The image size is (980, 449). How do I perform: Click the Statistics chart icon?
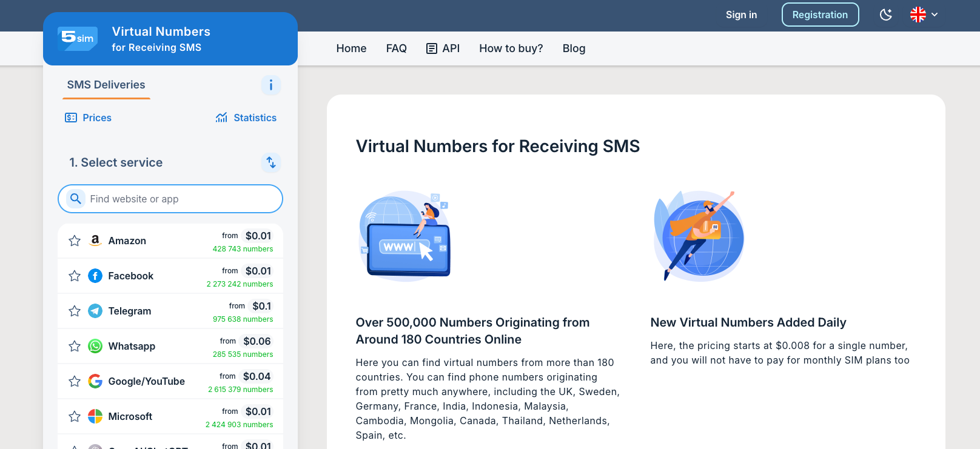(221, 118)
